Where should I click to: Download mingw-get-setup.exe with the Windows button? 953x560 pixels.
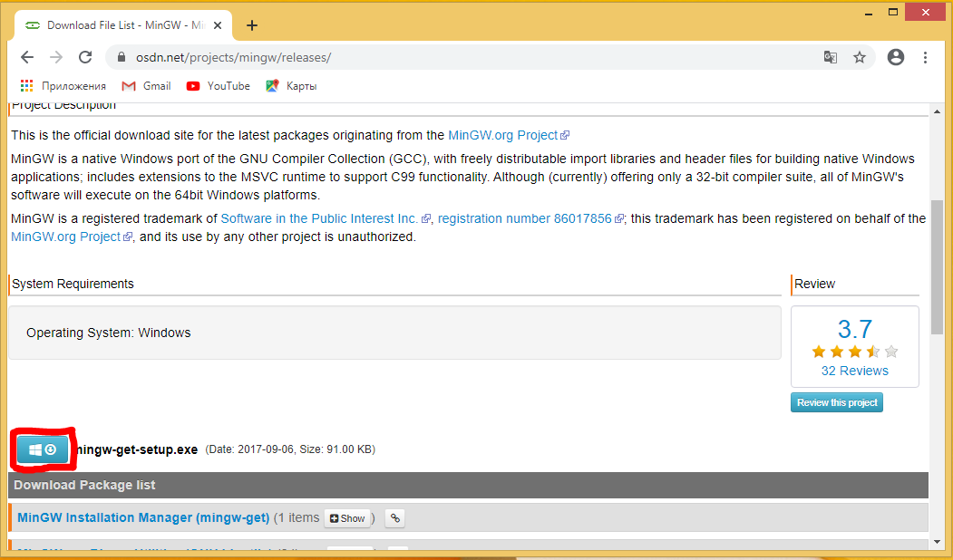pos(43,449)
